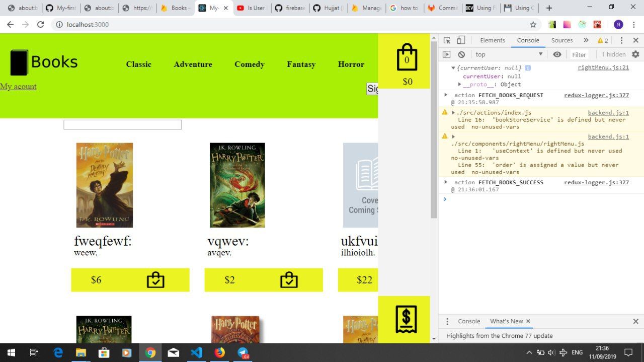Screen dimensions: 644x362
Task: Open Visual Studio Code from the taskbar
Action: pos(196,352)
